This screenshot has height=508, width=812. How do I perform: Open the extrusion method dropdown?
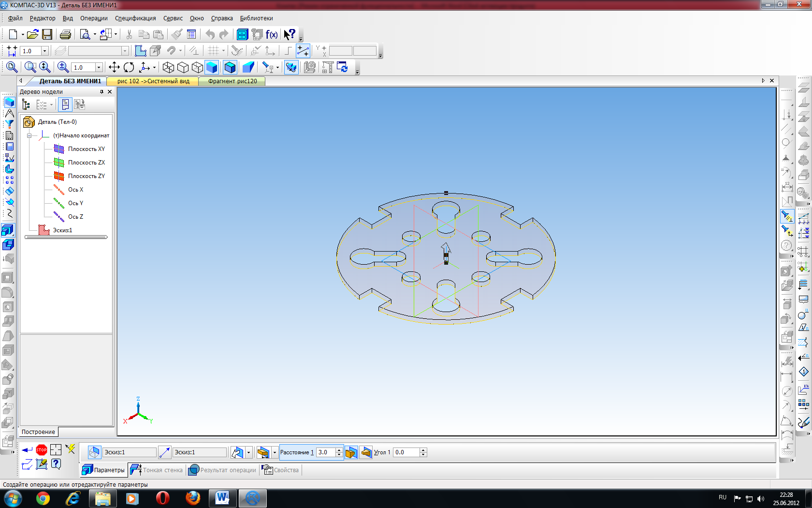click(275, 452)
